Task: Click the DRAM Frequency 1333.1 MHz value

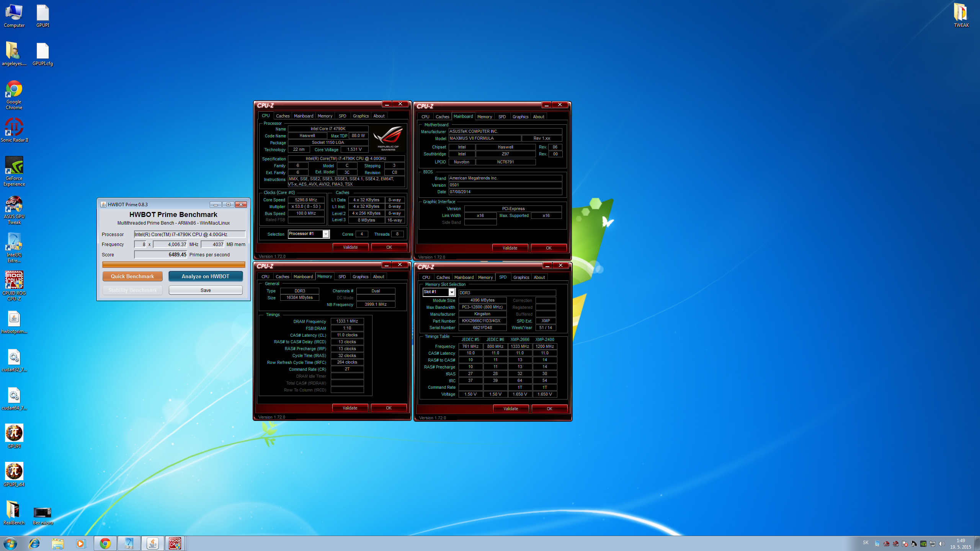Action: click(347, 321)
